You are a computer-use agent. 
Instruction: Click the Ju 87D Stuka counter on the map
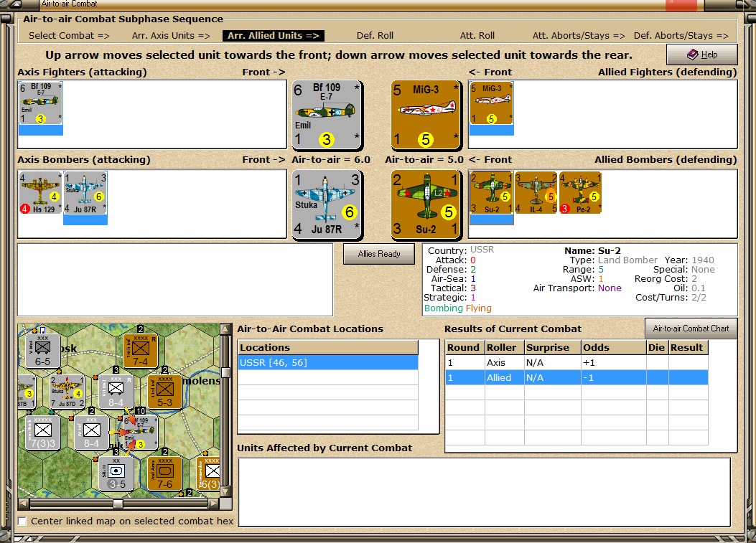67,392
